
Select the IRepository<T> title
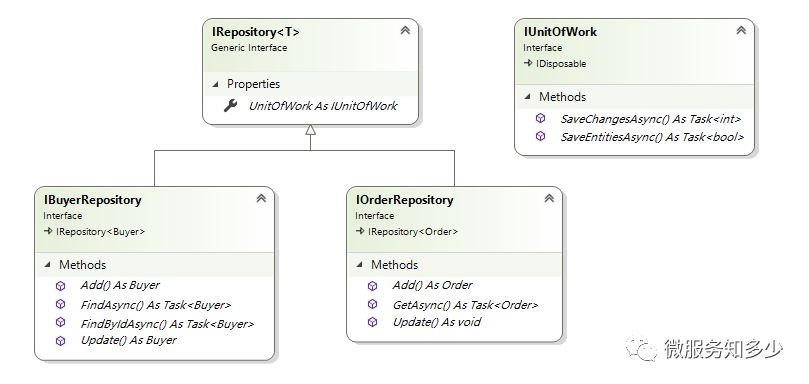point(255,31)
